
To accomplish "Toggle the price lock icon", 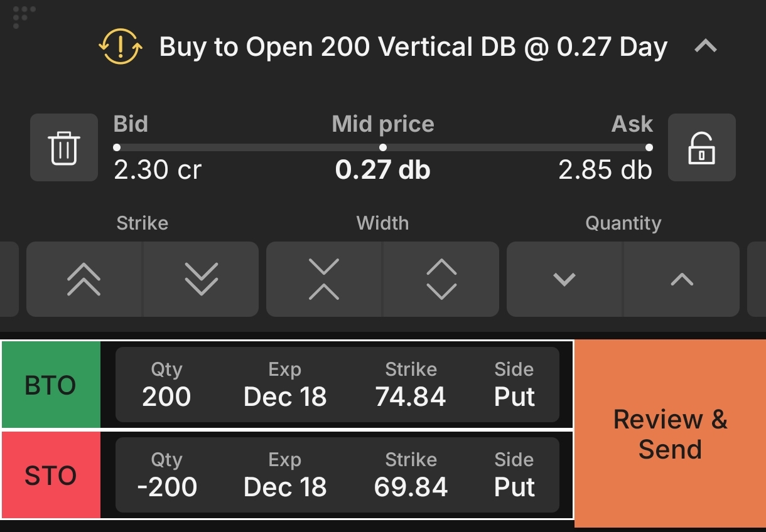I will [701, 147].
